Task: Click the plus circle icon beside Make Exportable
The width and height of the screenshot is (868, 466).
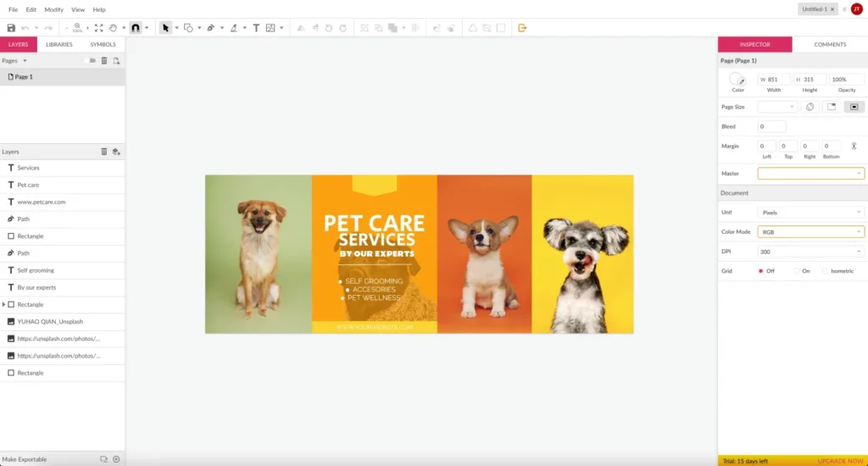Action: click(x=116, y=459)
